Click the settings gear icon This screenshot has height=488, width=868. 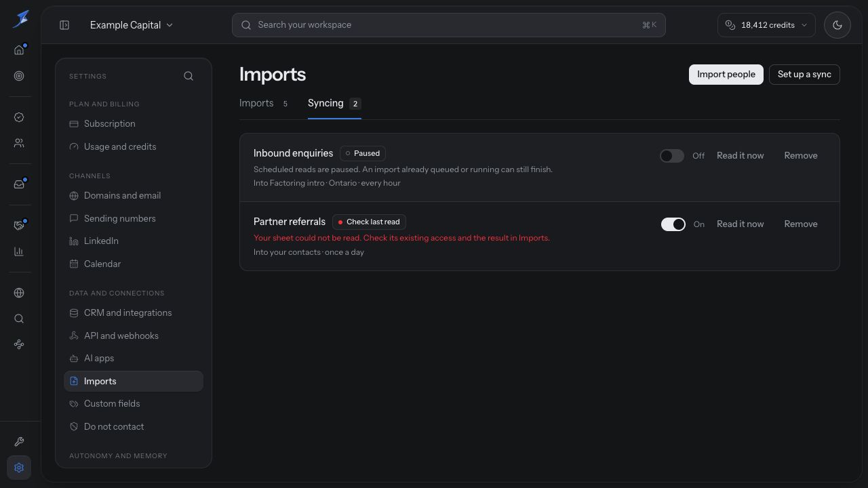click(x=19, y=468)
